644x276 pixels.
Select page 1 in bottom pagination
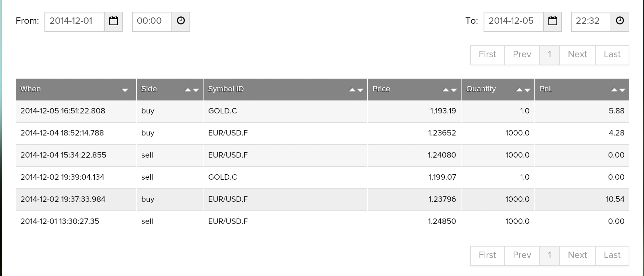pos(549,256)
